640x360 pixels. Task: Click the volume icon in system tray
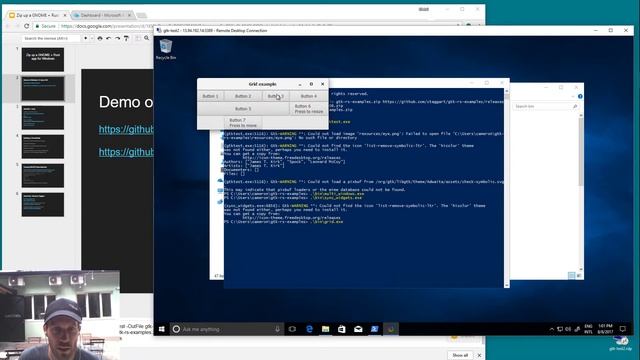(568, 329)
